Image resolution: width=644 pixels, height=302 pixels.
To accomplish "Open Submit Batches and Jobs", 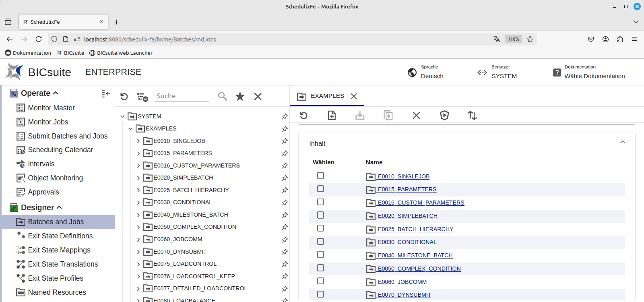I will click(x=68, y=136).
